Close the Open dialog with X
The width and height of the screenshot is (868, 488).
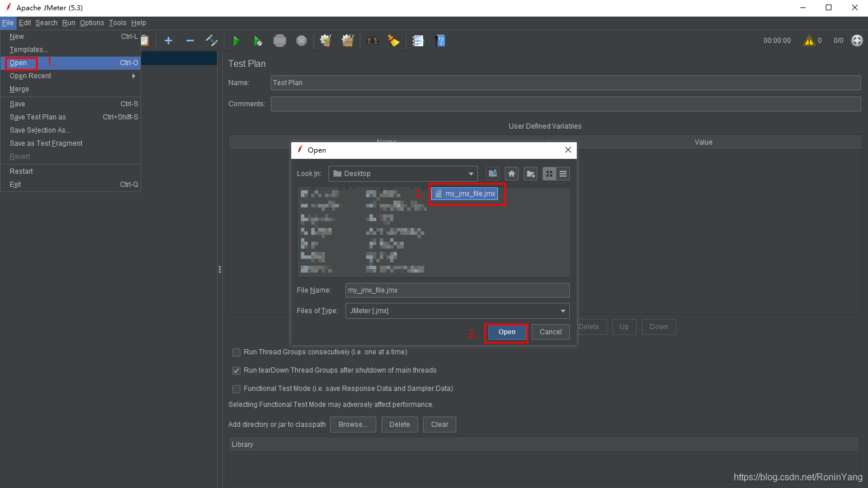click(x=568, y=150)
